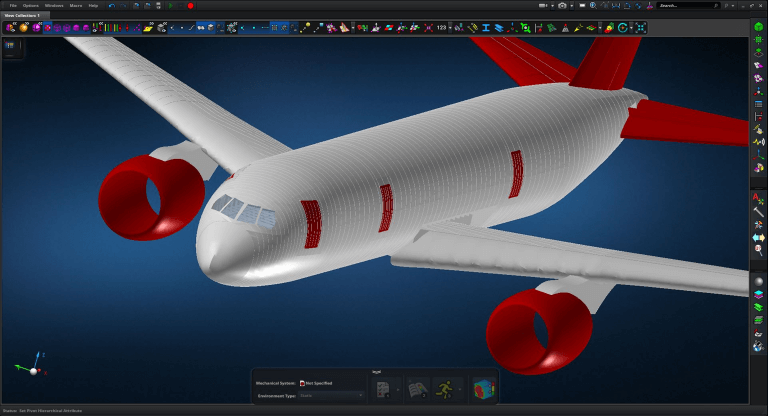
Task: Expand the snapshot camera dropdown arrow
Action: pos(572,6)
